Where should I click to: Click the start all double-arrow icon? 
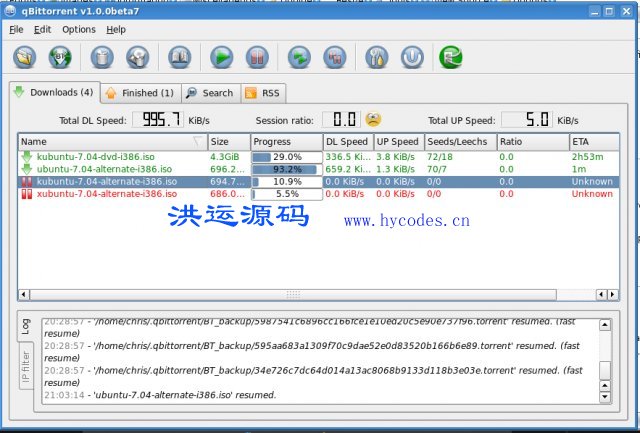[299, 57]
